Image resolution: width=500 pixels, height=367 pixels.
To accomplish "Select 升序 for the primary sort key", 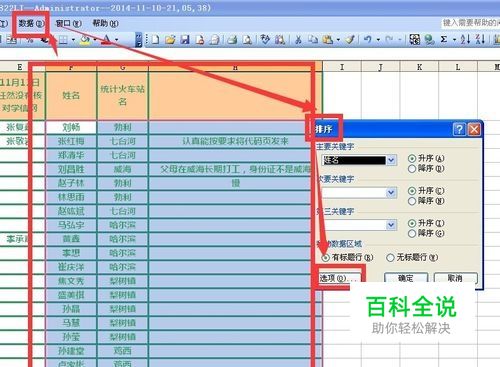I will tap(426, 158).
